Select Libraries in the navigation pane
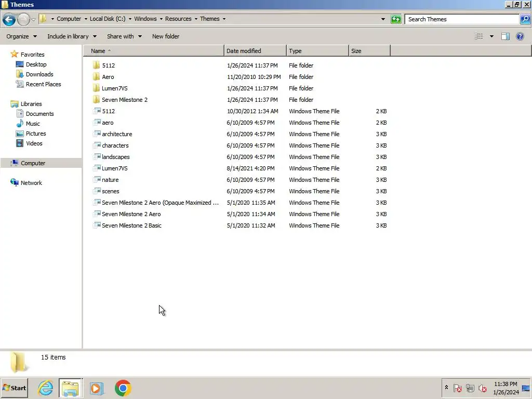The width and height of the screenshot is (532, 399). coord(31,104)
